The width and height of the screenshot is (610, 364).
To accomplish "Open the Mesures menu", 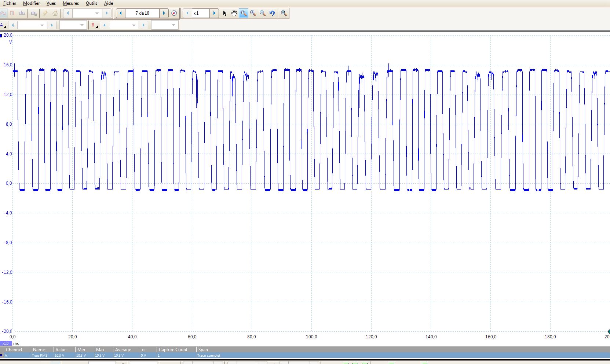I will click(70, 3).
